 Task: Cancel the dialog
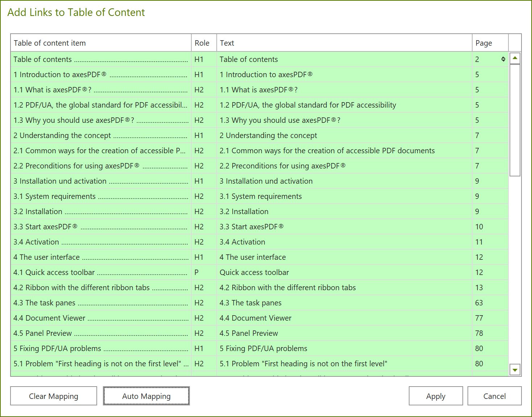pos(494,396)
